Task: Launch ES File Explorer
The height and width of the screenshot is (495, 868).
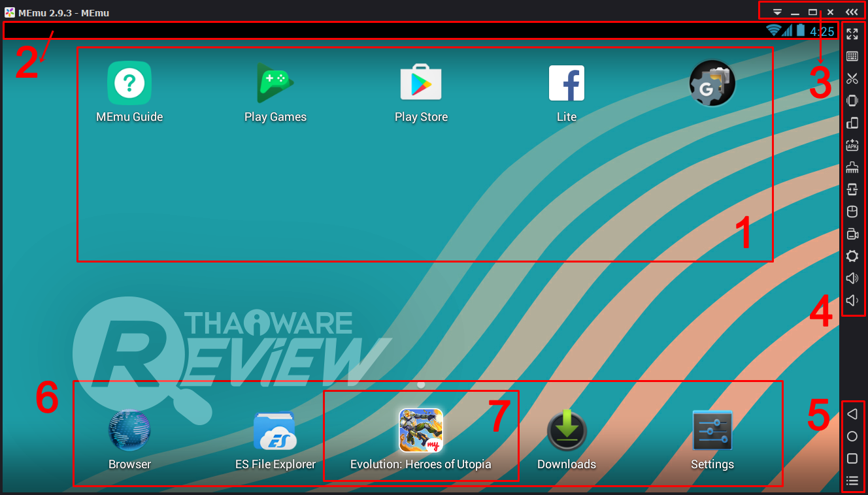Action: click(275, 430)
